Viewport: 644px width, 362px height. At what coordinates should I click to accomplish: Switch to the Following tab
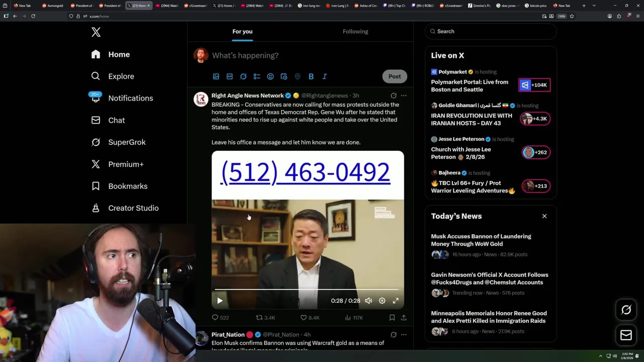[355, 31]
